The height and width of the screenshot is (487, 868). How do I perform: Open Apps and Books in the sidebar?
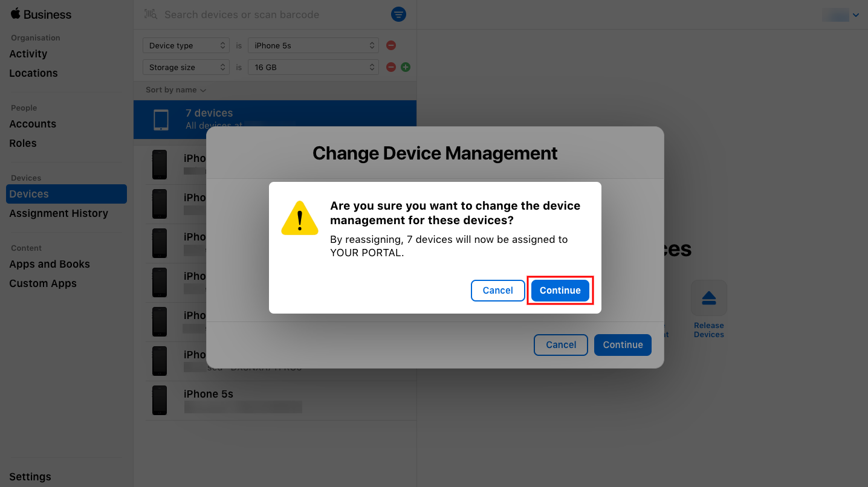50,264
